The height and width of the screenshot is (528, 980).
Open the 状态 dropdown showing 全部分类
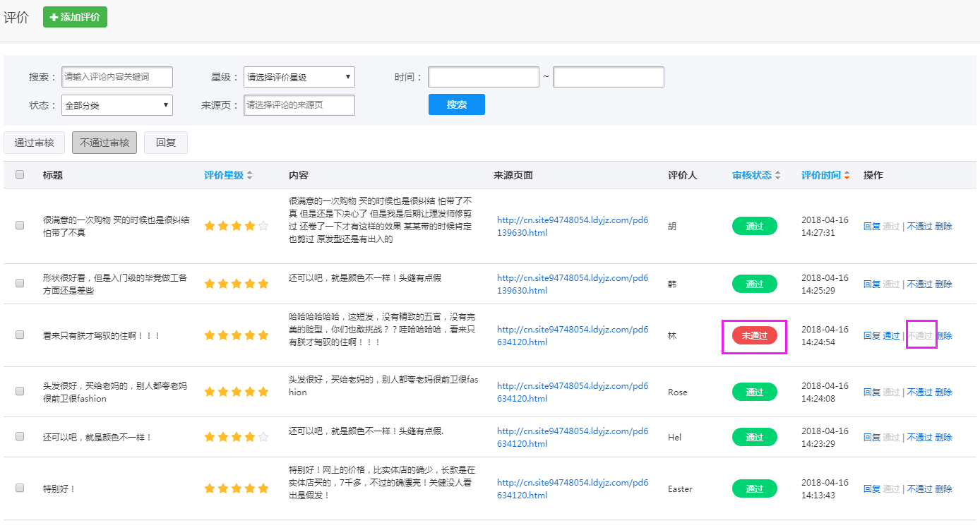tap(116, 104)
